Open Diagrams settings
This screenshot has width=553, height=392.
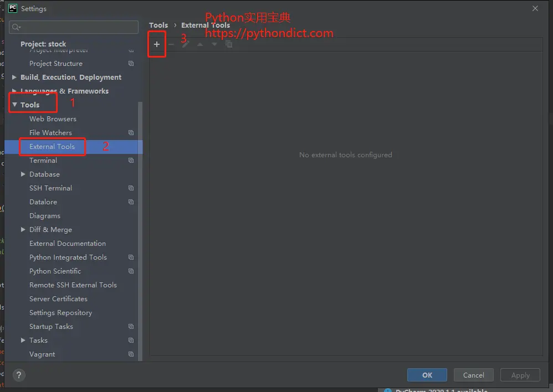tap(45, 216)
